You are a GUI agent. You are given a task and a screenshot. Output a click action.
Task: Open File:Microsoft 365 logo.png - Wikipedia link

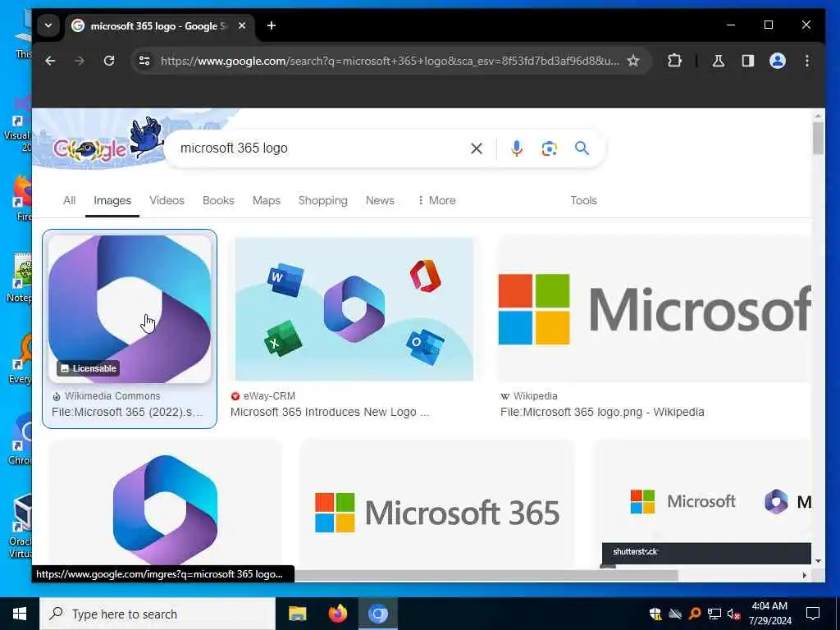(602, 412)
